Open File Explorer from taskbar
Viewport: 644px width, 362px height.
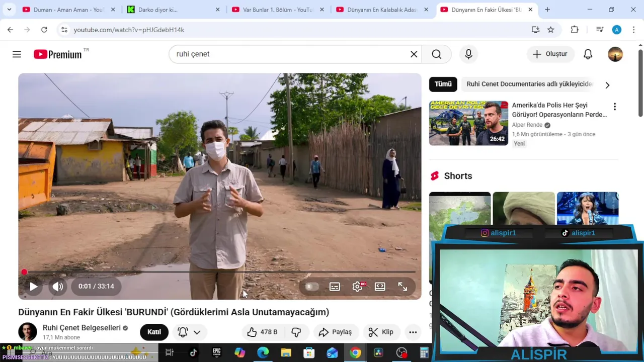[x=286, y=353]
